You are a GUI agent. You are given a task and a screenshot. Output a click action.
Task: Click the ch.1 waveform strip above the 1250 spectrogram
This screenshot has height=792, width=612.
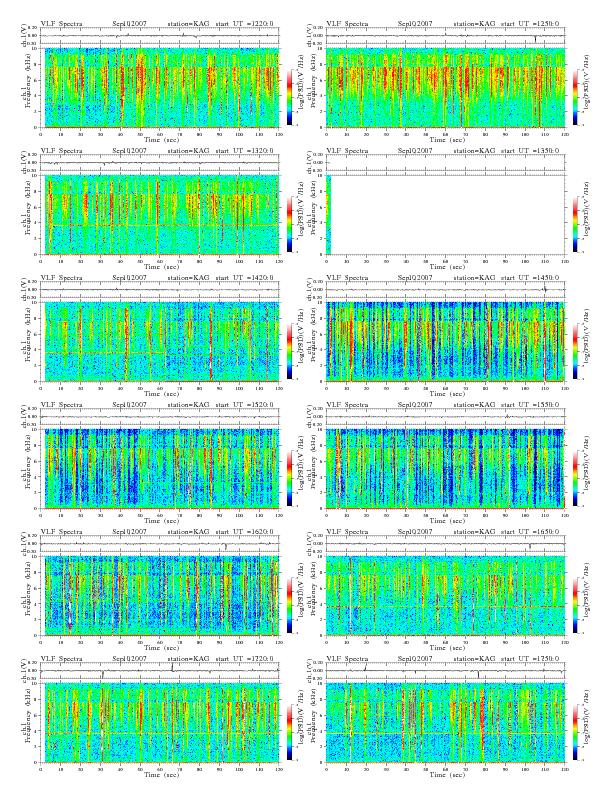tap(445, 36)
